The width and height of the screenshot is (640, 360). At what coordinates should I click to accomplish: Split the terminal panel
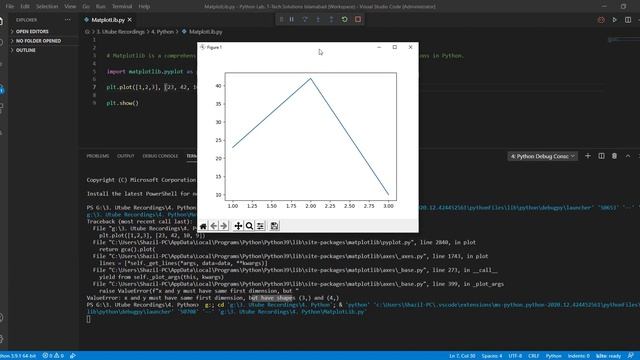pyautogui.click(x=601, y=156)
